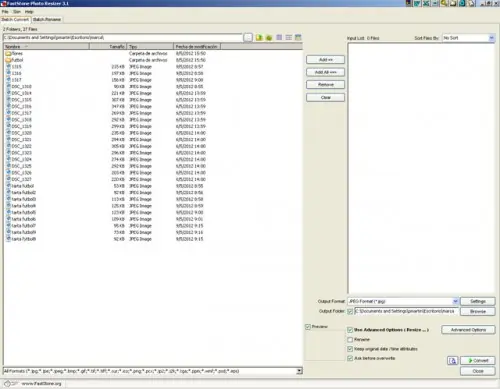Open the All Formats file filter dropdown
The image size is (500, 389).
coord(299,371)
